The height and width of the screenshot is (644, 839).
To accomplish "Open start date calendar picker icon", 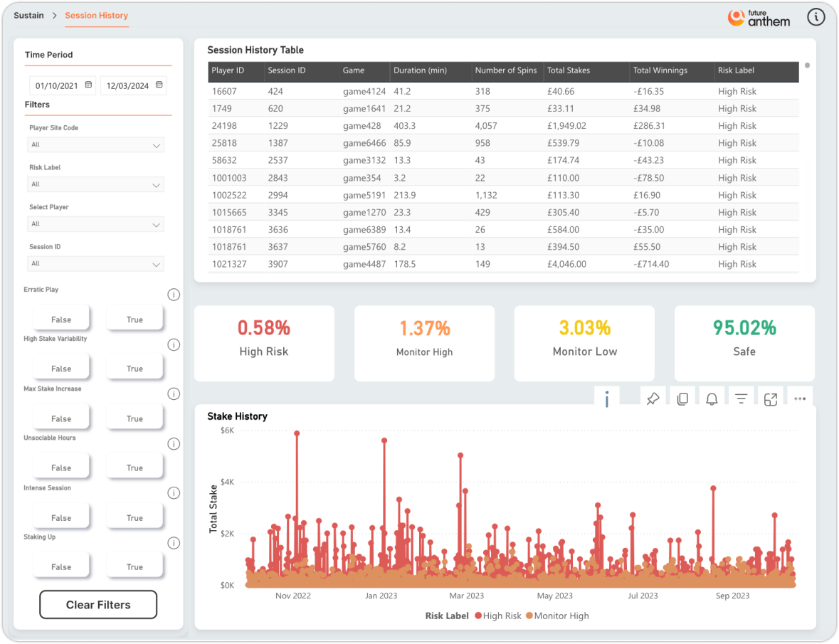I will [89, 85].
